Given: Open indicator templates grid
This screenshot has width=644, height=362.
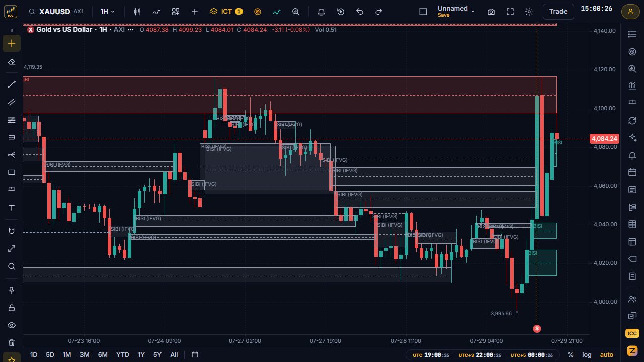Looking at the screenshot, I should [176, 11].
